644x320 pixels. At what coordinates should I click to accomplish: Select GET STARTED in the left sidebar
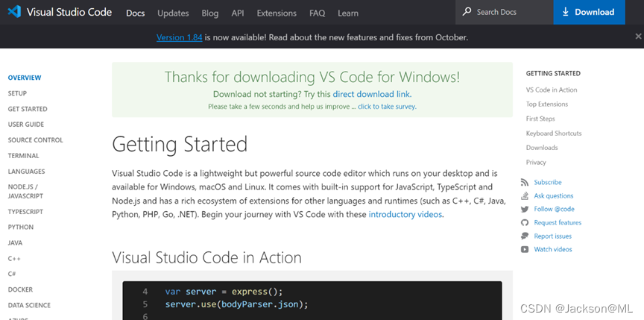28,109
